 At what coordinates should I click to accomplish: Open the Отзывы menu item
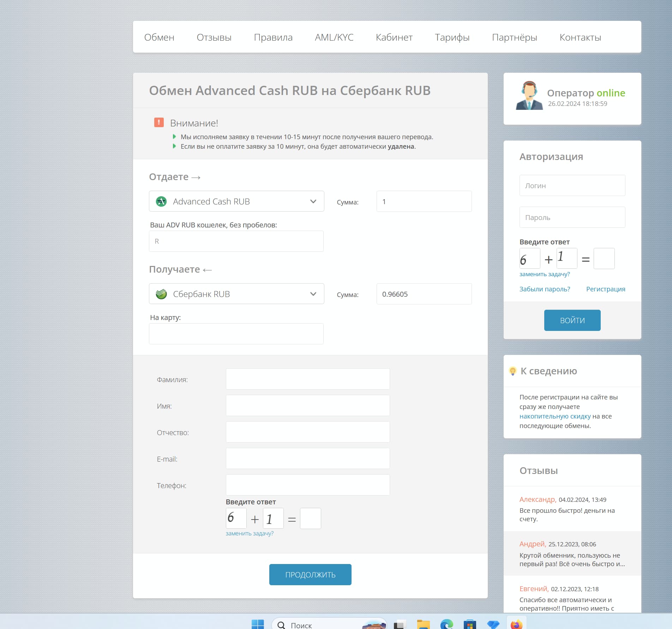point(214,37)
